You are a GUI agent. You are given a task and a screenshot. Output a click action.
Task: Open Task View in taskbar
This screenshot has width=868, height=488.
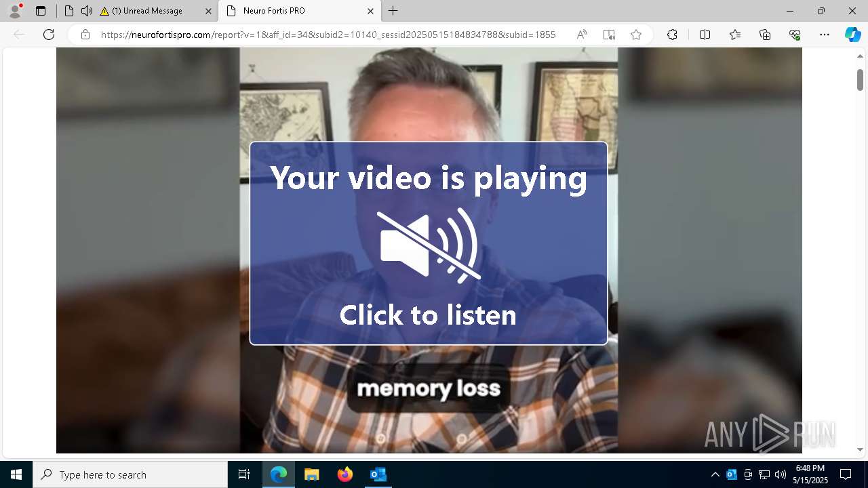244,474
